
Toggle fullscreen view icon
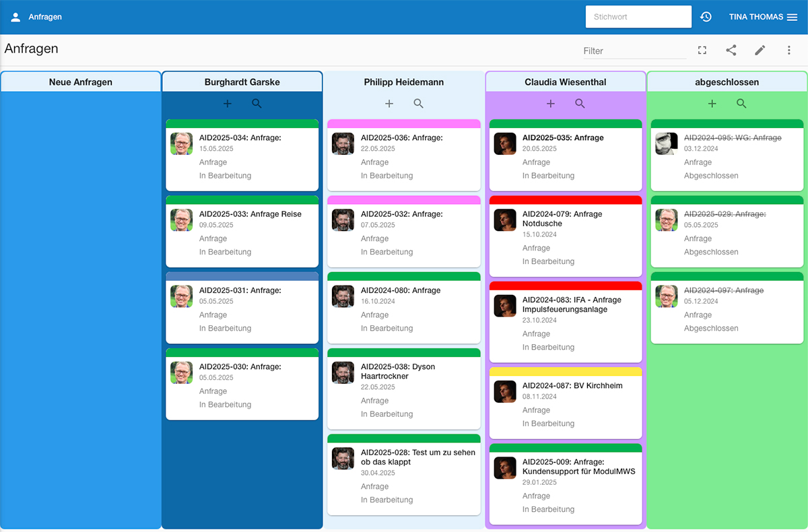pos(702,51)
